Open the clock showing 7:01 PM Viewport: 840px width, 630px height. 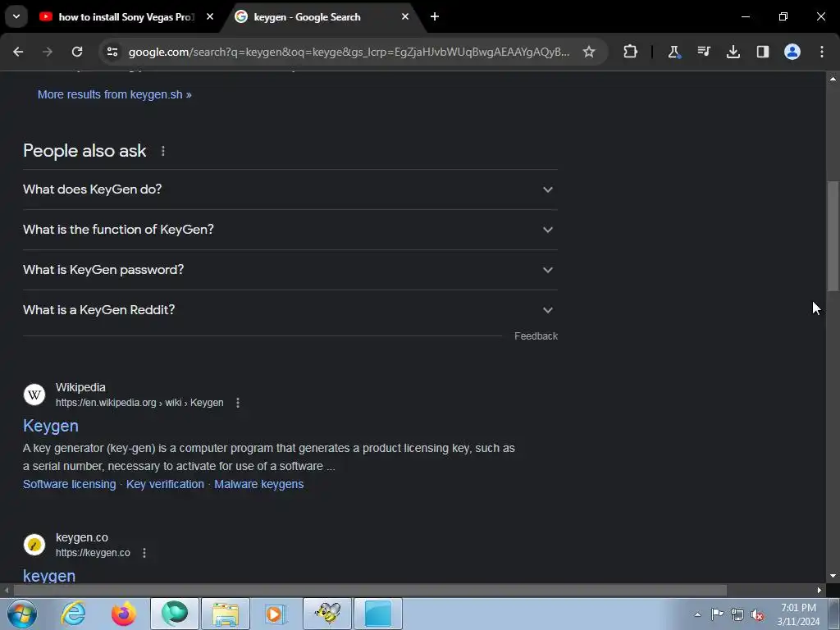(x=798, y=614)
